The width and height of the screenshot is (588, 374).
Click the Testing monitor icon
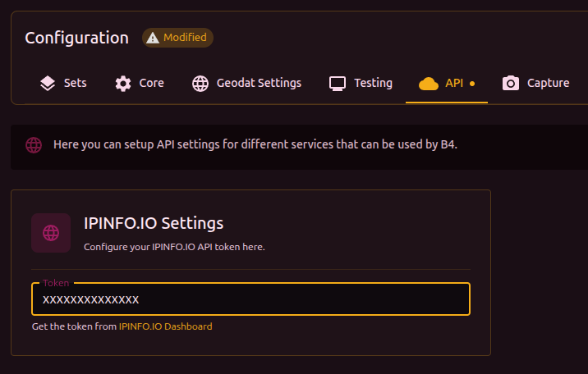(338, 83)
